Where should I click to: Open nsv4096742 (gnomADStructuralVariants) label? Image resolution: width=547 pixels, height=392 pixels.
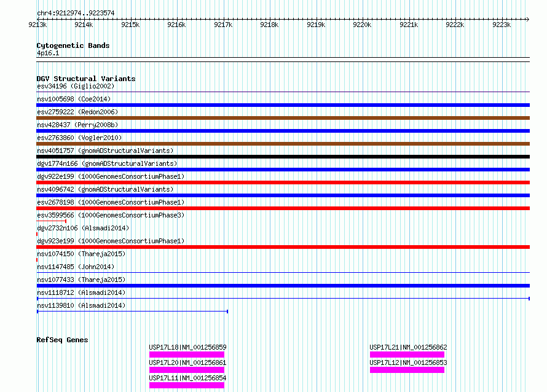coord(105,189)
